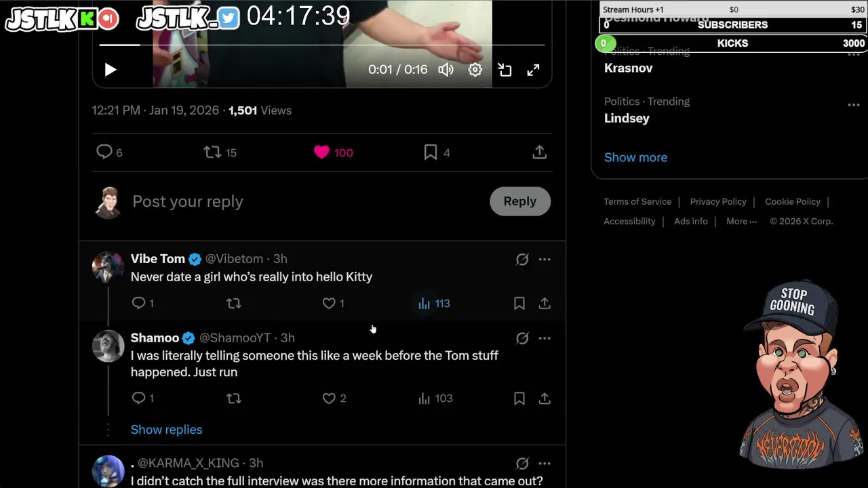Open reply comment icon showing 6
The image size is (868, 488).
click(104, 152)
